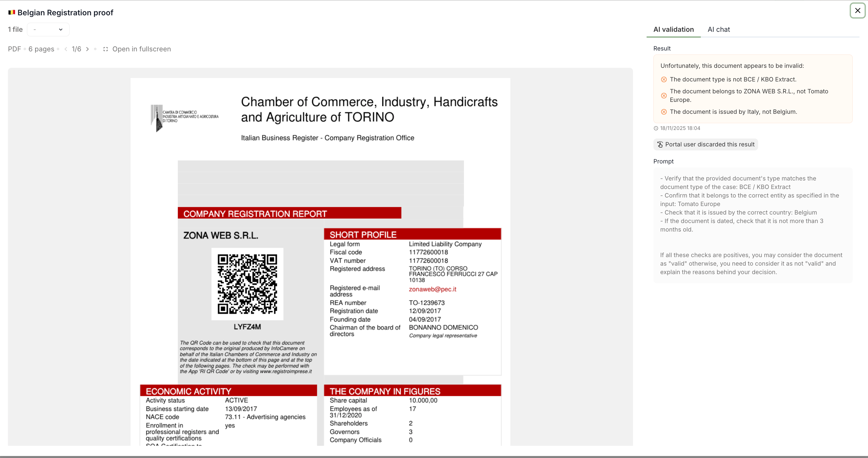Click the page indicator 1/6
868x458 pixels.
tap(76, 49)
